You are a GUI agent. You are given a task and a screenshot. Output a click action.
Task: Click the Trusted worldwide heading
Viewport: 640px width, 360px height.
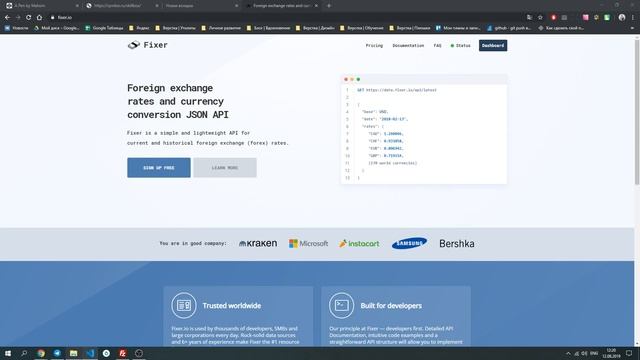231,306
